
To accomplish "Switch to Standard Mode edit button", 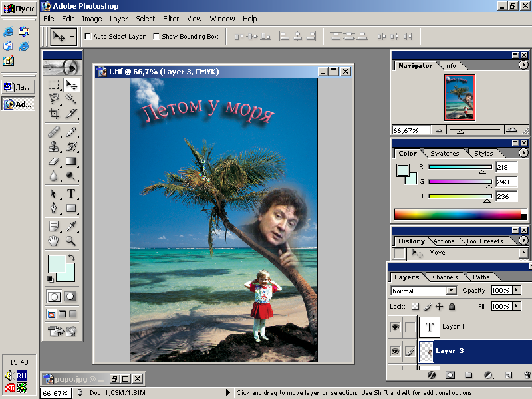I will pos(54,297).
